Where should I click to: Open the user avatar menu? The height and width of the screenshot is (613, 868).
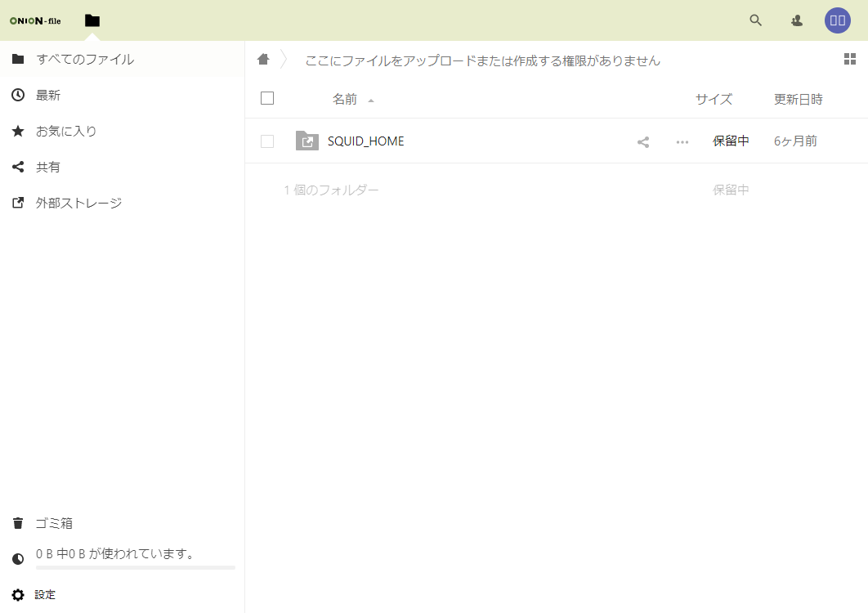(x=838, y=20)
